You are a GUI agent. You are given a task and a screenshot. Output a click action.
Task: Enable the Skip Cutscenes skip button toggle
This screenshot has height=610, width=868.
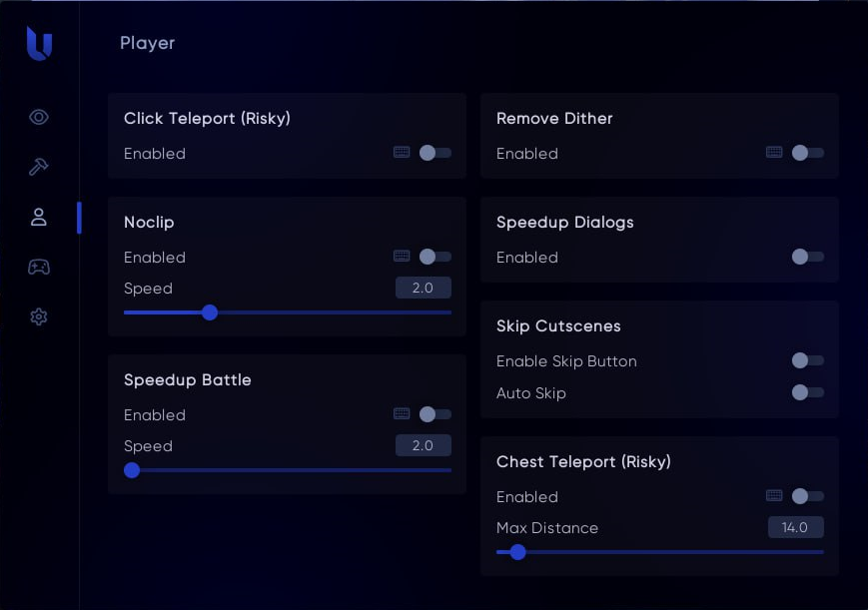point(807,360)
